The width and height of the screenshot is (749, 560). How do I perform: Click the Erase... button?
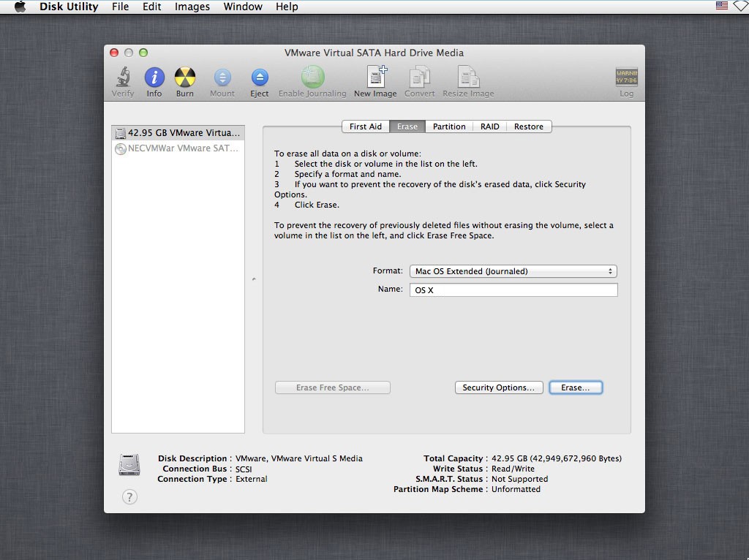pos(576,387)
